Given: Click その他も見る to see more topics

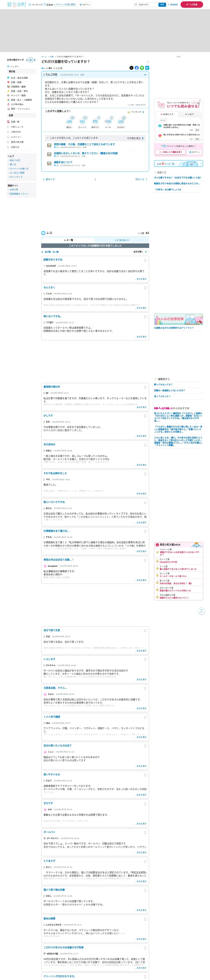Looking at the screenshot, I should (x=135, y=138).
